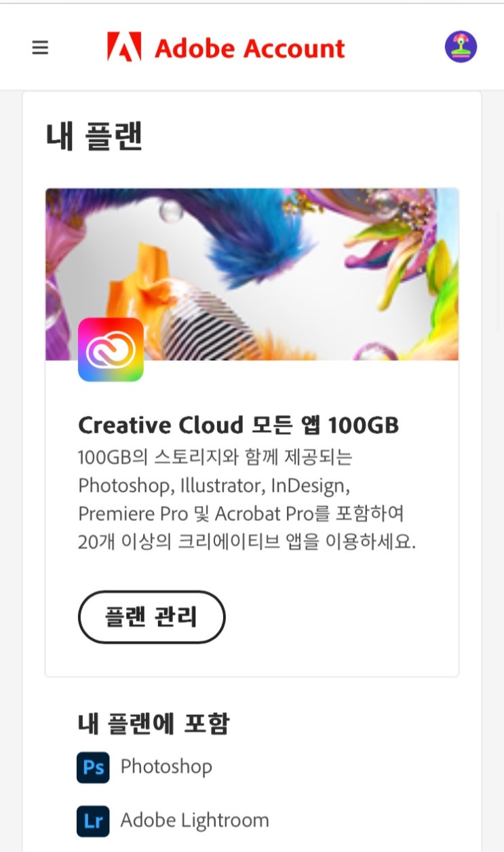Click the Adobe Lightroom app name
504x852 pixels.
tap(195, 820)
